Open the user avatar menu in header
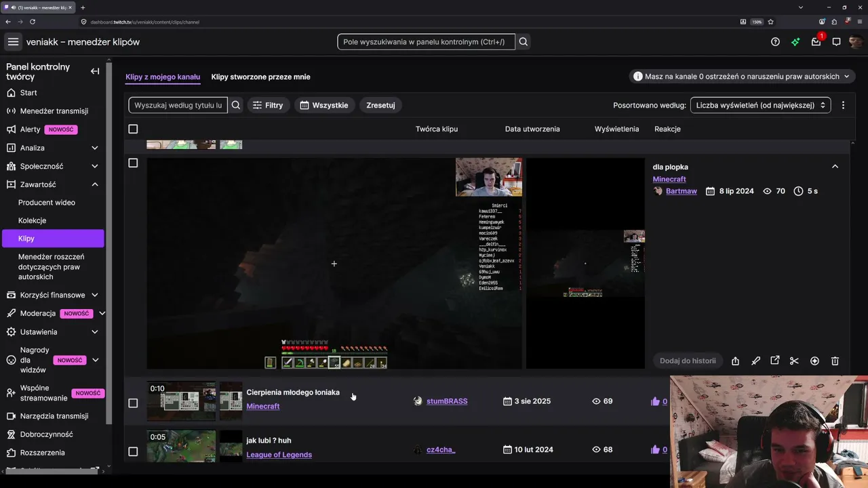 (x=856, y=42)
